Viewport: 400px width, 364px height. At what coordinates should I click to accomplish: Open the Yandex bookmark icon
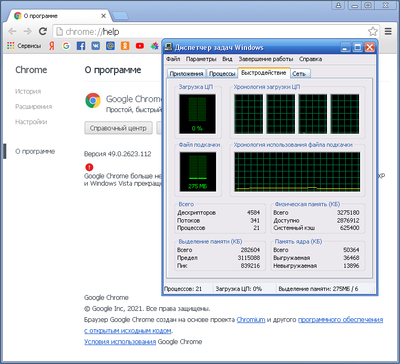[x=52, y=46]
